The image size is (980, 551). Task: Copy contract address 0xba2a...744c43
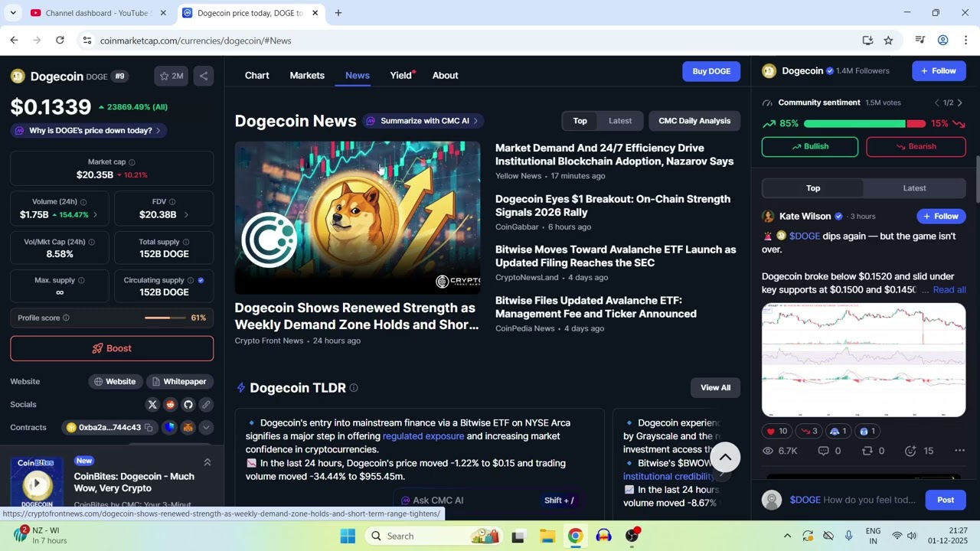click(149, 427)
